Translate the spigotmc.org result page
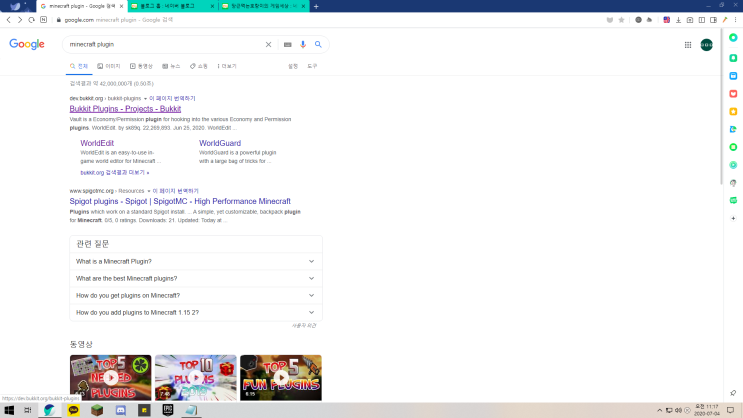This screenshot has height=418, width=743. pos(175,191)
